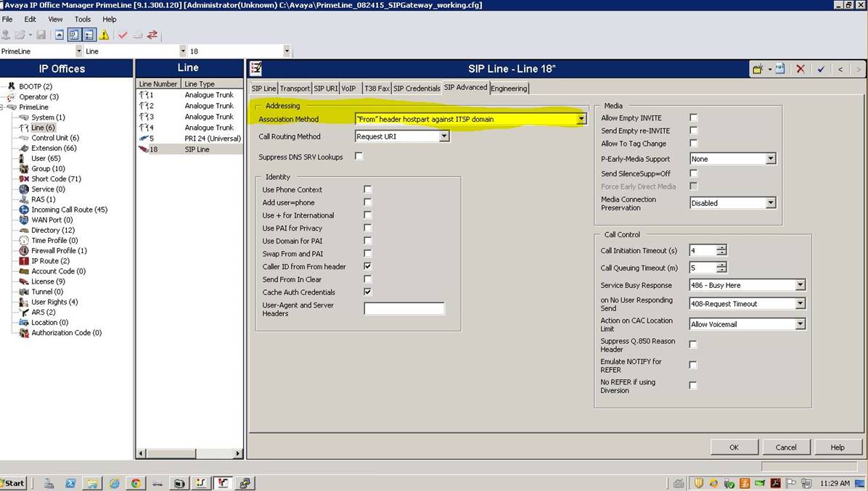Switch to the SIP URI tab
868x491 pixels.
[326, 88]
